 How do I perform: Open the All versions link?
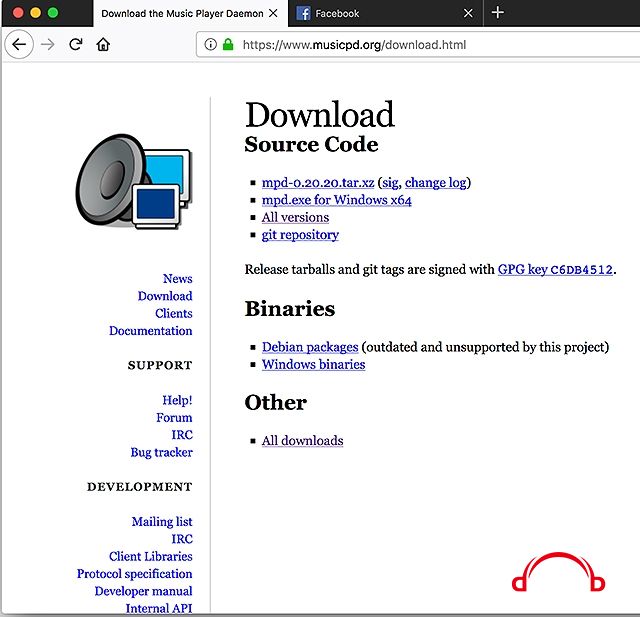pos(295,217)
